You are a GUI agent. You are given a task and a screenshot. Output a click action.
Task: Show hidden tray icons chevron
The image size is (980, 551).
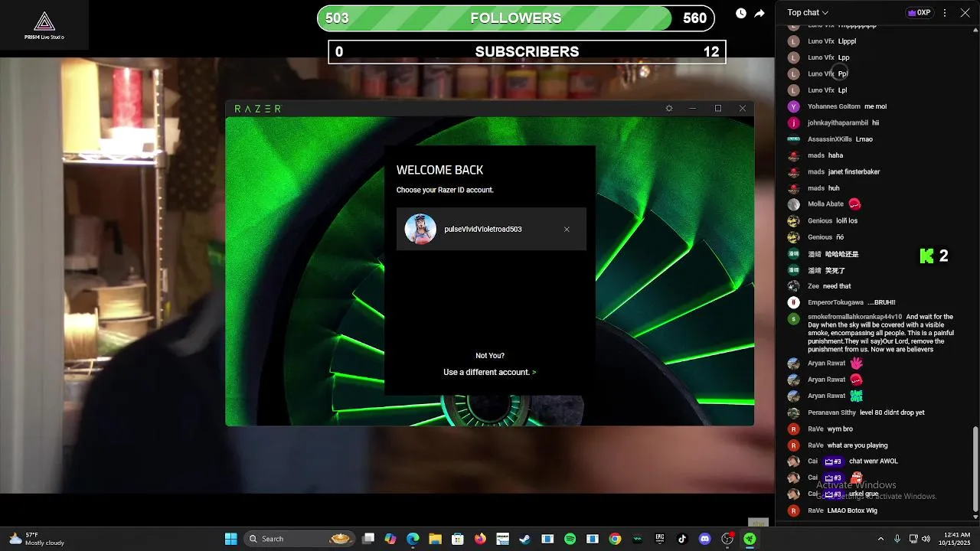pos(880,539)
